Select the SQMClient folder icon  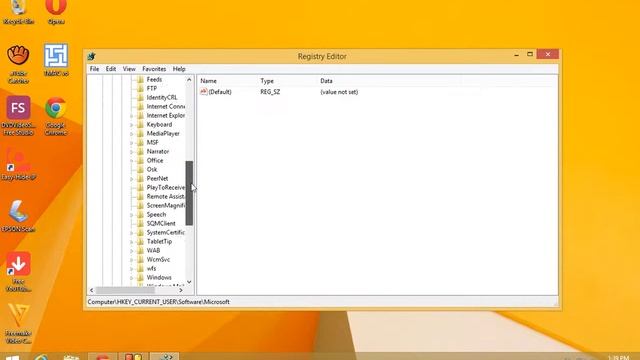pos(140,223)
